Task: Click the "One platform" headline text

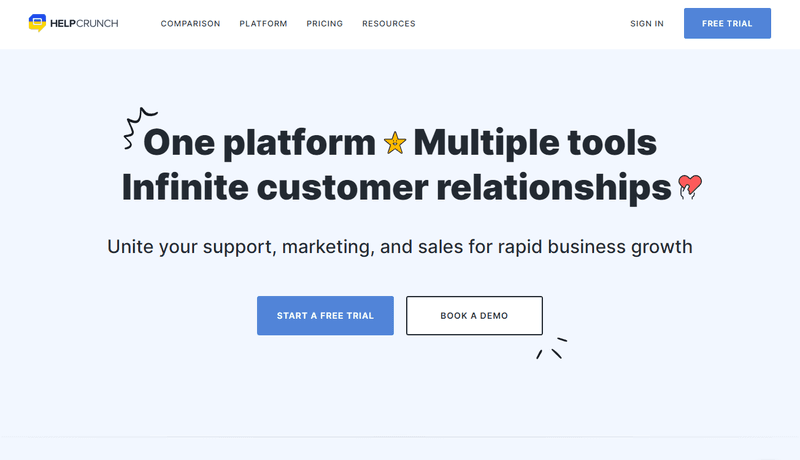Action: pos(259,143)
